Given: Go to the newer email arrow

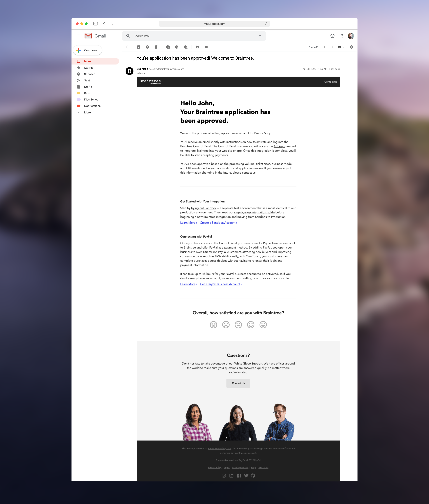Looking at the screenshot, I should click(324, 47).
